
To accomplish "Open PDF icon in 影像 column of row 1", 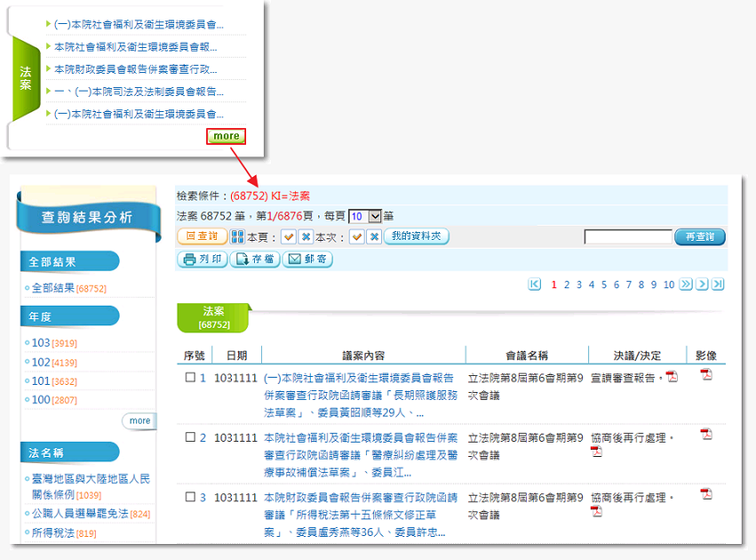I will tap(706, 375).
